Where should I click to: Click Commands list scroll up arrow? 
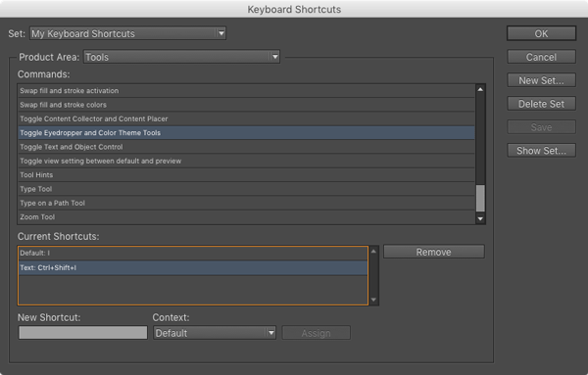[x=480, y=89]
